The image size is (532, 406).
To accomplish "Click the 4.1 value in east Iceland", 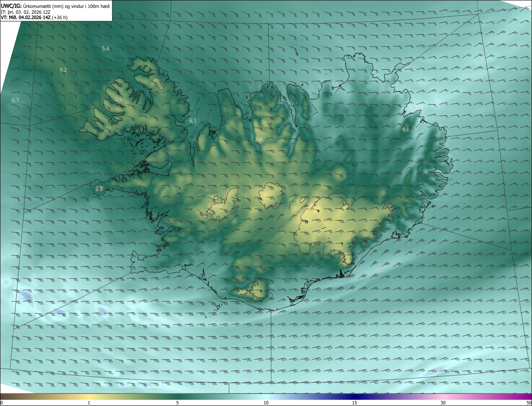I will 405,130.
